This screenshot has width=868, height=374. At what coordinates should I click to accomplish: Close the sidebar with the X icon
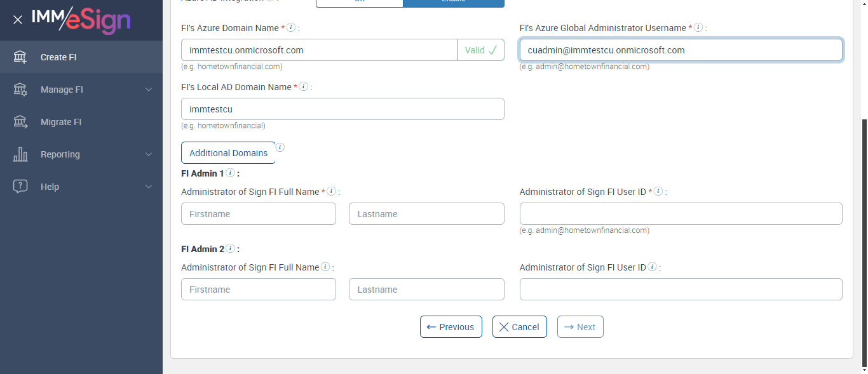click(x=18, y=20)
